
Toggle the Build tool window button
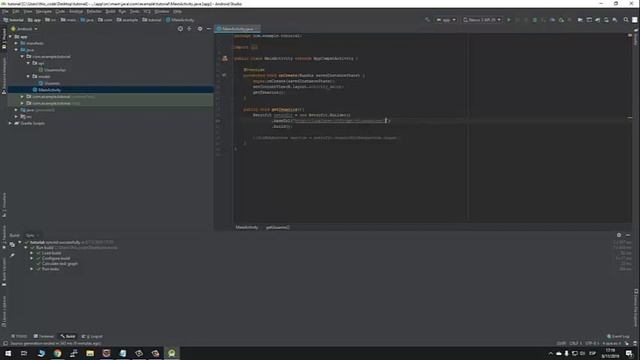[x=68, y=336]
